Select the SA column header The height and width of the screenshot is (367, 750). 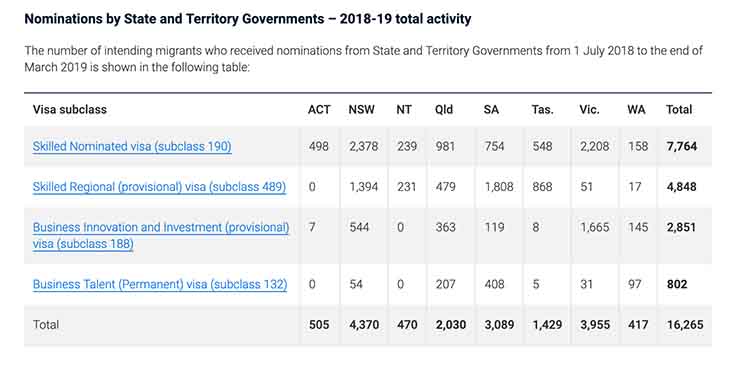coord(491,110)
